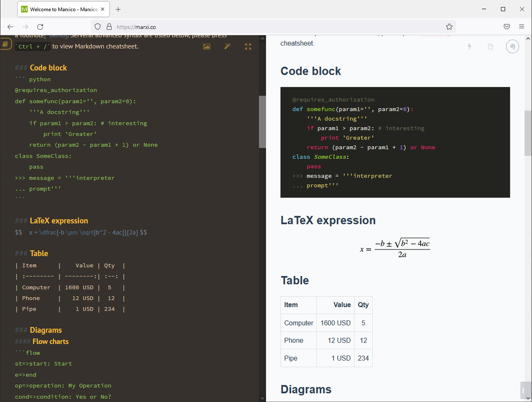Click the browser forward arrow
Screen dimensions: 532x402
[x=25, y=27]
